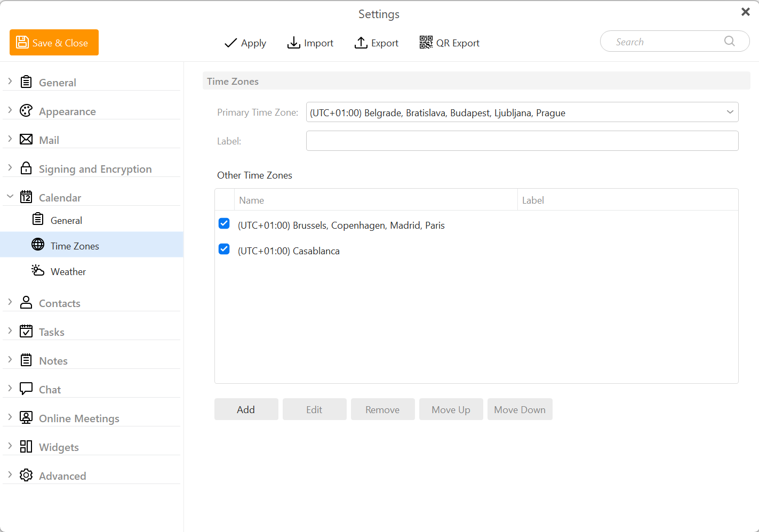Click the magnifier icon in search box

pyautogui.click(x=729, y=42)
